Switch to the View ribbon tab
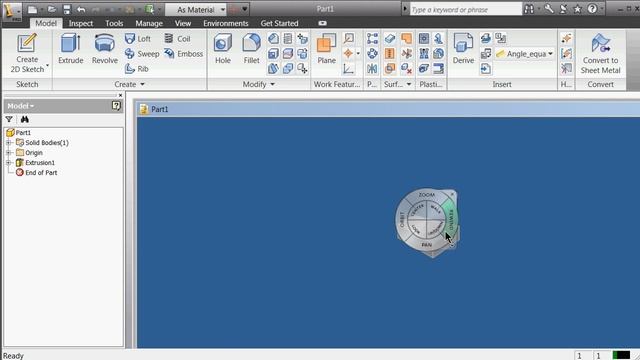The height and width of the screenshot is (360, 640). [x=183, y=23]
